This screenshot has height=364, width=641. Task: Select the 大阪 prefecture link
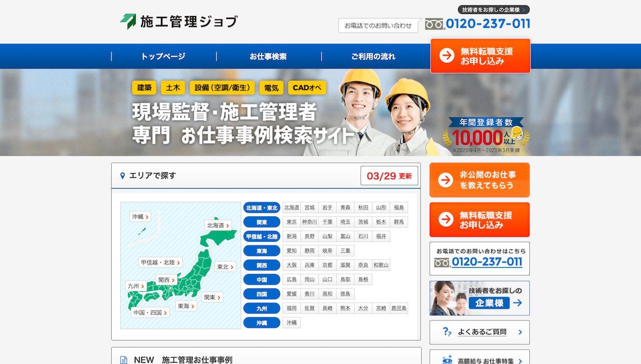292,265
